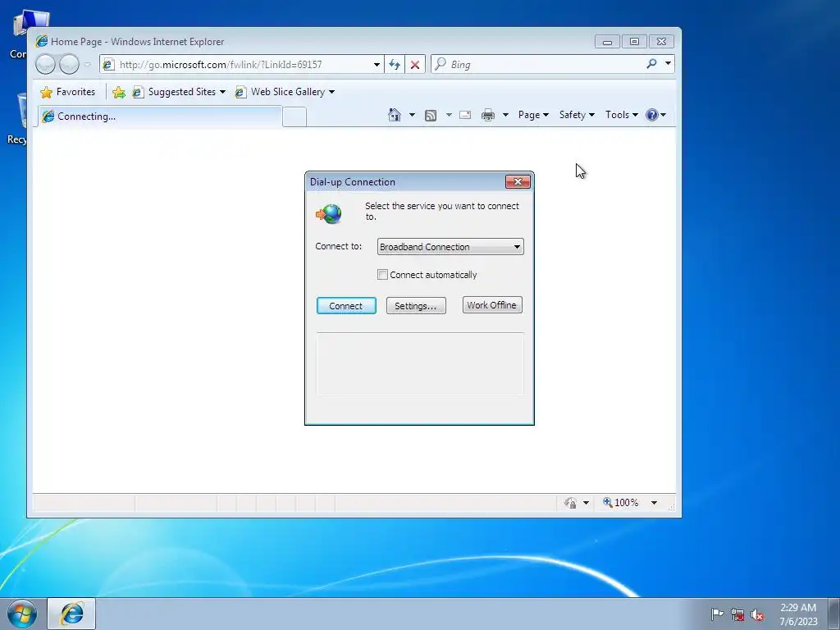Open a new tab button
Viewport: 840px width, 630px height.
click(294, 116)
